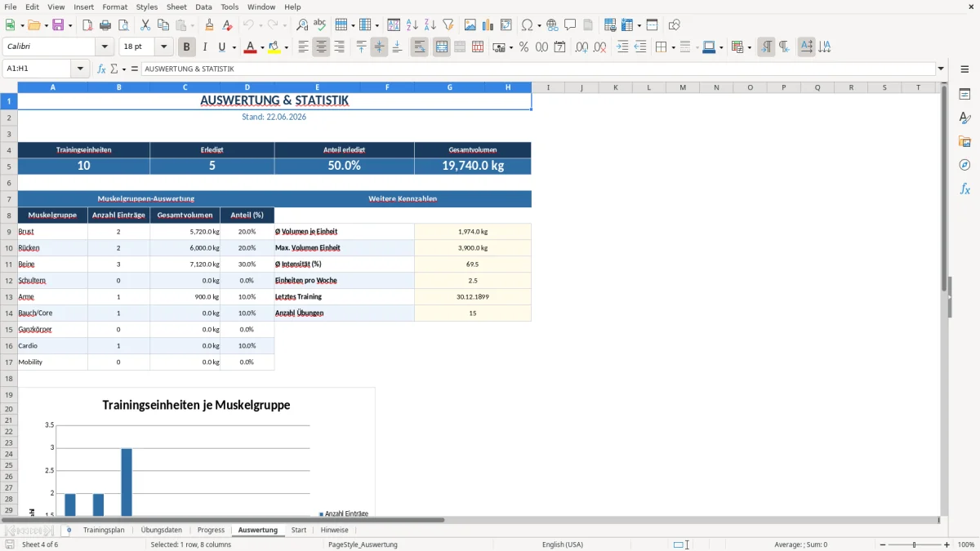The height and width of the screenshot is (551, 980).
Task: Click the Export as PDF icon
Action: [87, 25]
